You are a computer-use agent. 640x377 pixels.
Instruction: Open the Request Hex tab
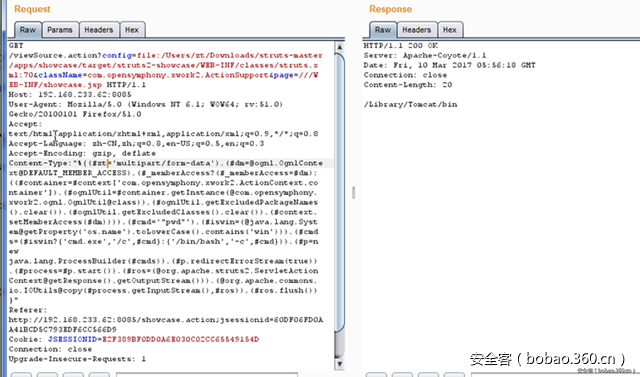point(132,30)
